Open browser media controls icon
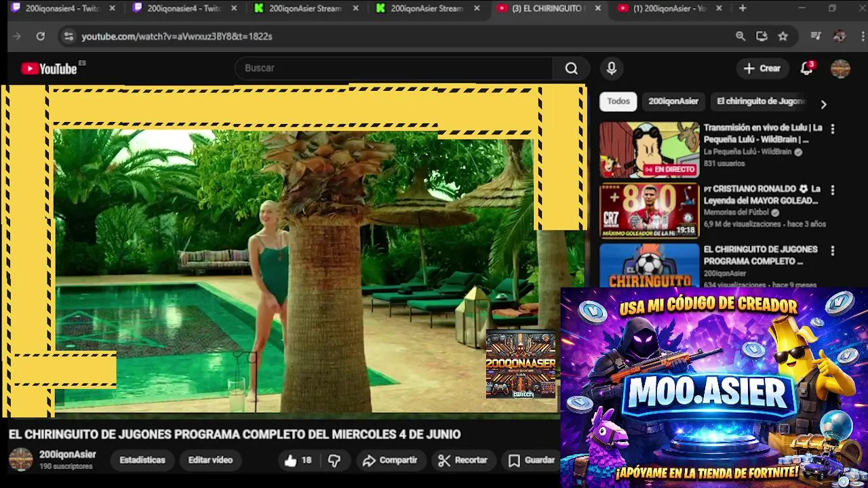 pos(816,37)
